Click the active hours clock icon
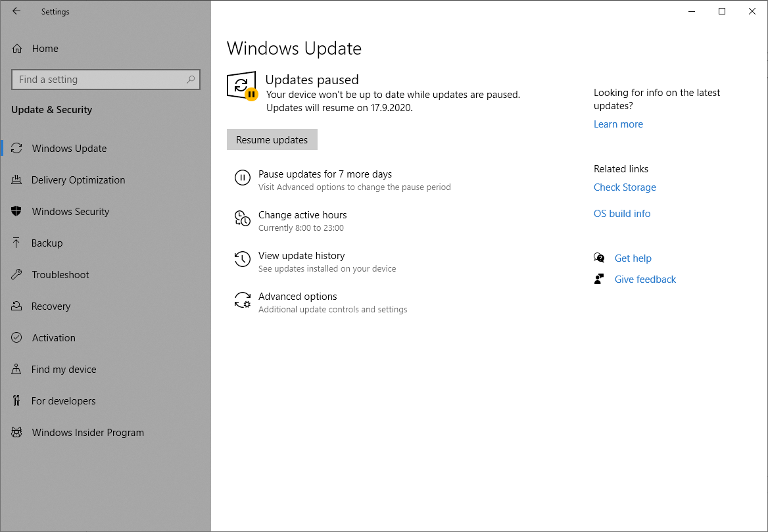 click(x=243, y=218)
